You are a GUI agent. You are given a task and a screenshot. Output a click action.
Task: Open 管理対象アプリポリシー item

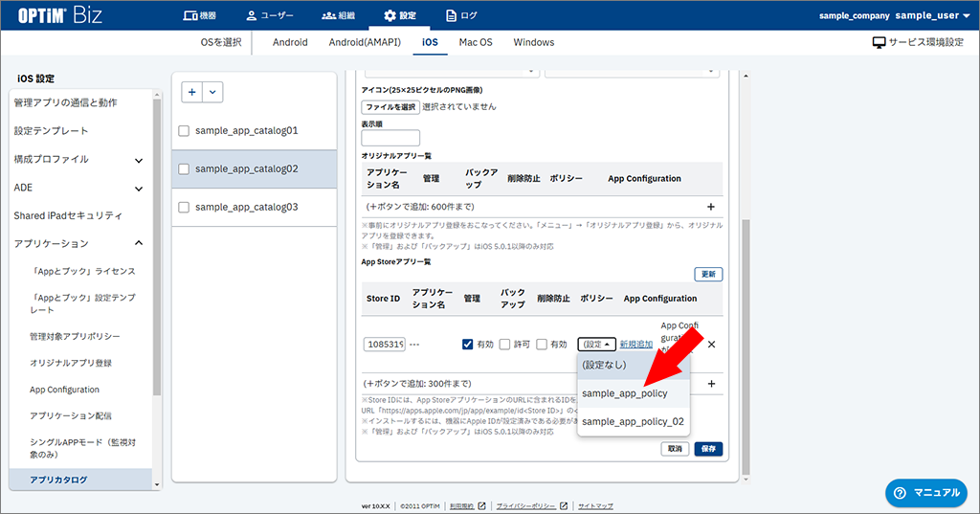point(75,336)
